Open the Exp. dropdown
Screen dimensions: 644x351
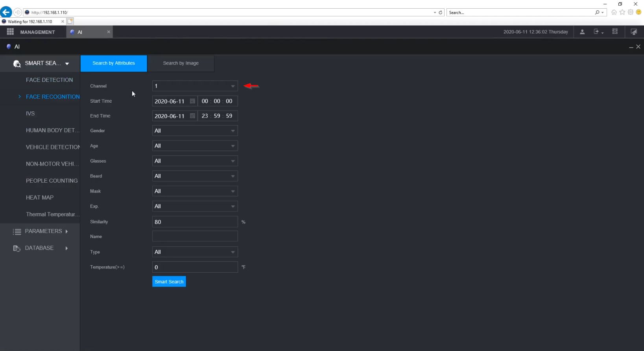pos(195,206)
